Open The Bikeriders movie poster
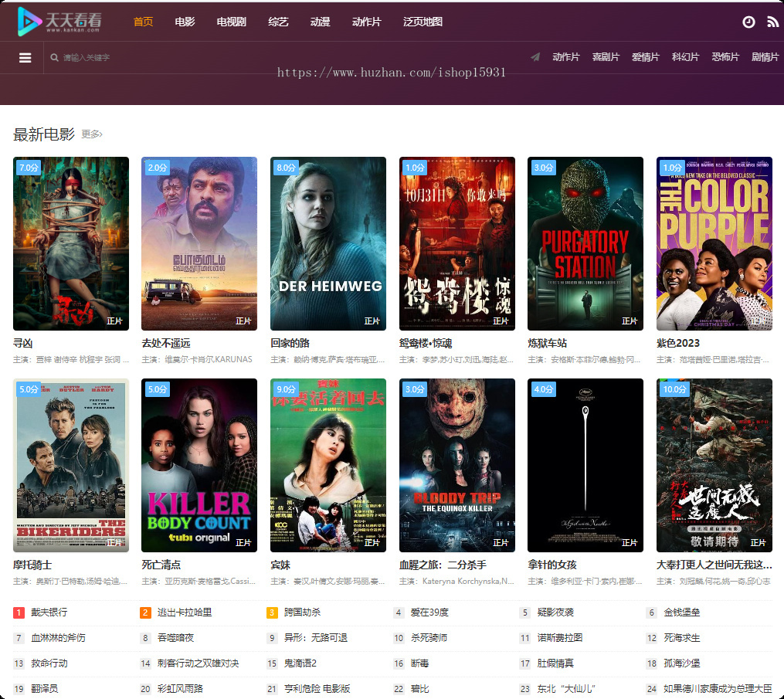The image size is (784, 699). pos(71,466)
